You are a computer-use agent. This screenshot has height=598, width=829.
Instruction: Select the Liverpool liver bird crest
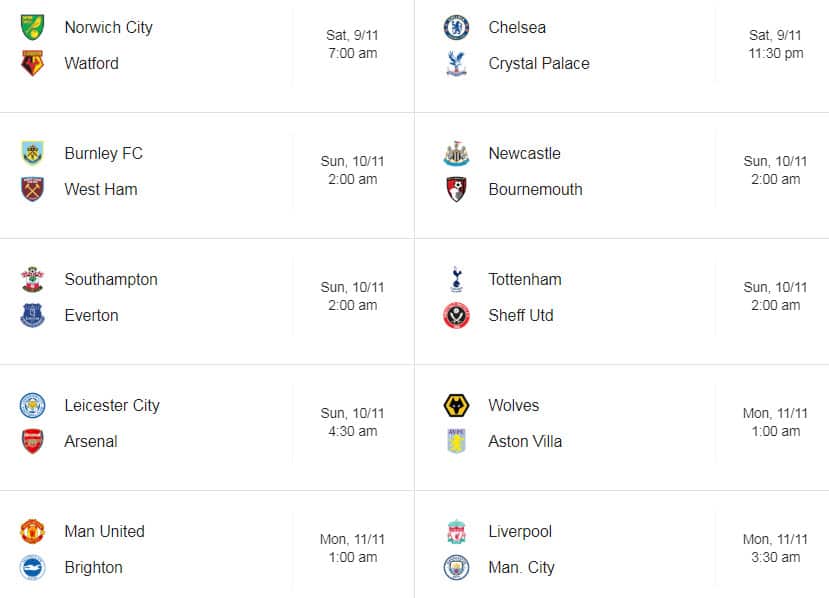pyautogui.click(x=455, y=531)
